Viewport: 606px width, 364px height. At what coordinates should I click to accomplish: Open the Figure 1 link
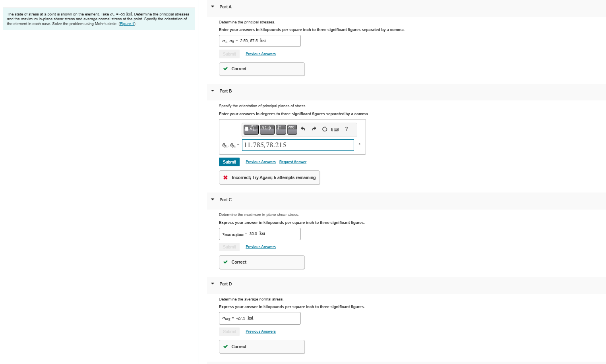pyautogui.click(x=127, y=24)
